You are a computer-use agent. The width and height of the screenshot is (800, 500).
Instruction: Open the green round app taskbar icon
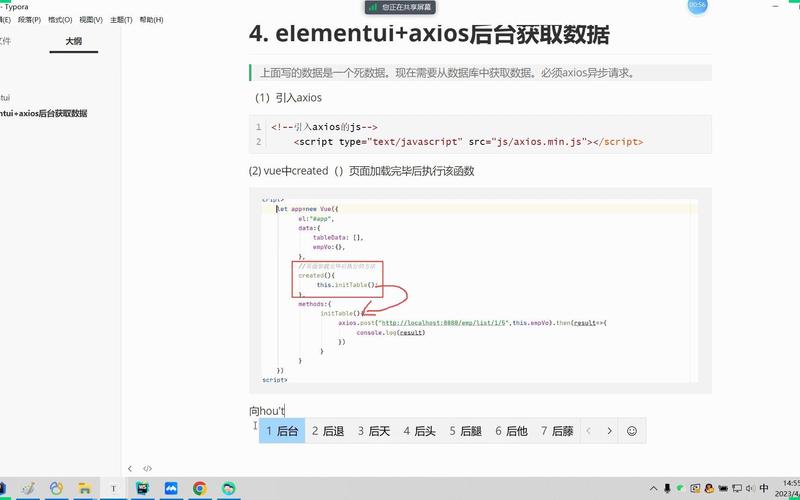coord(229,489)
